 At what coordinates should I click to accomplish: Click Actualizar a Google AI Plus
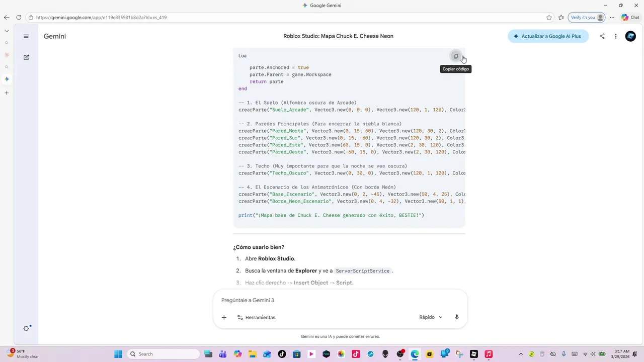tap(548, 36)
